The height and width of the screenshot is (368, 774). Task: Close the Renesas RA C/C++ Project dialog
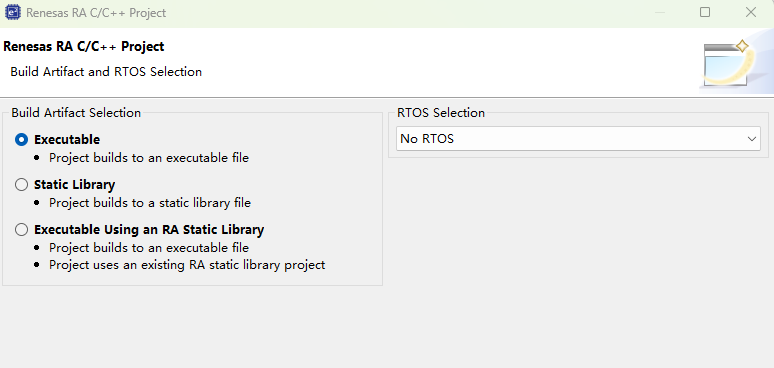coord(751,12)
